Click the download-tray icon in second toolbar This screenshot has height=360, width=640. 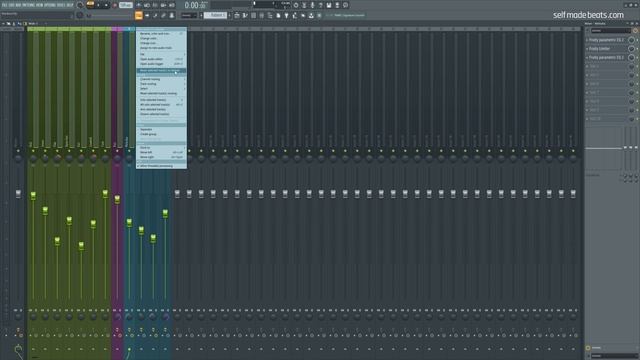coord(311,16)
